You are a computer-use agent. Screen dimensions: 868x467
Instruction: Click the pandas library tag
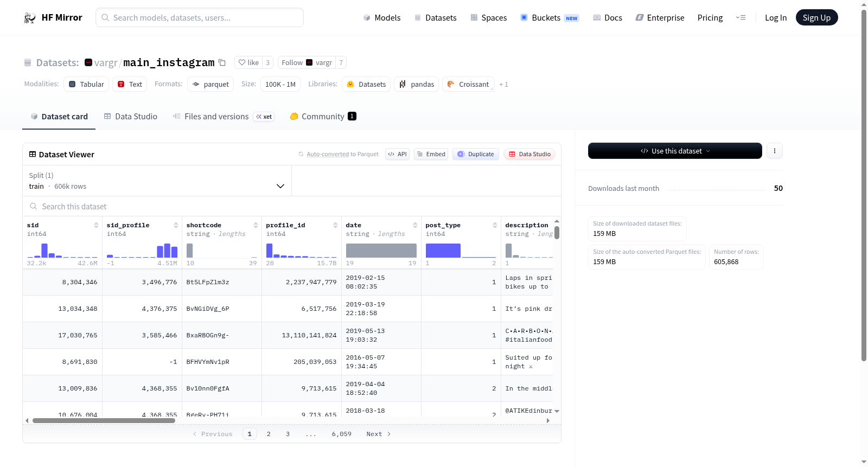[417, 84]
